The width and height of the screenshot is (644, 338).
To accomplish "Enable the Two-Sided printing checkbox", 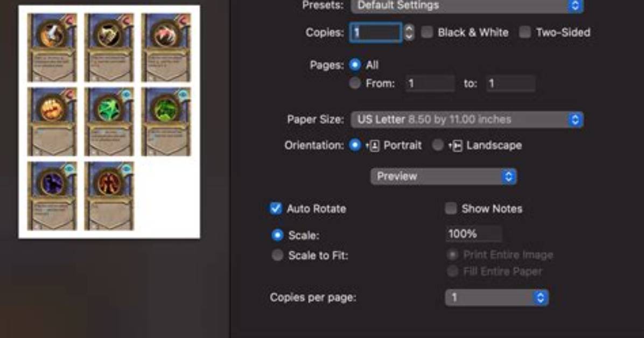I will pos(525,32).
